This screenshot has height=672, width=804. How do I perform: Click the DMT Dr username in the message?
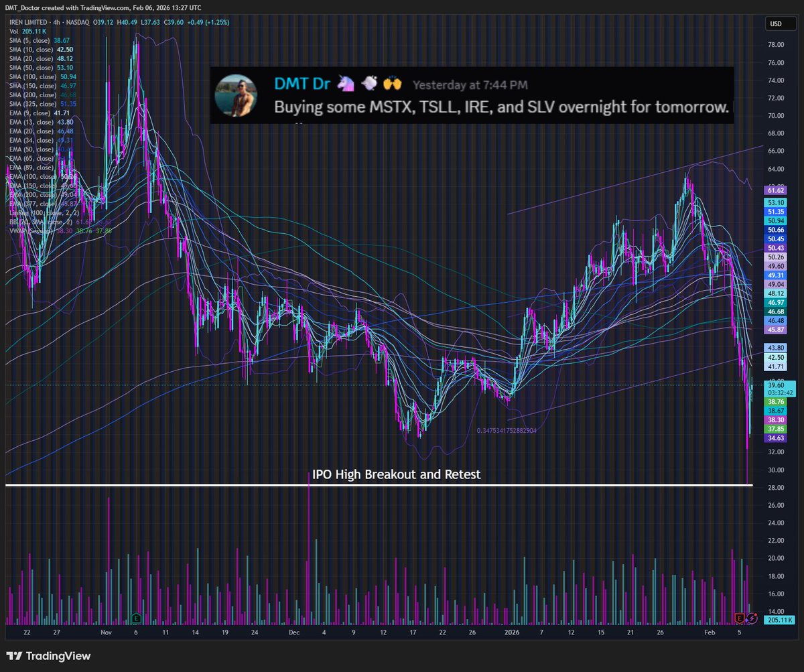point(303,84)
